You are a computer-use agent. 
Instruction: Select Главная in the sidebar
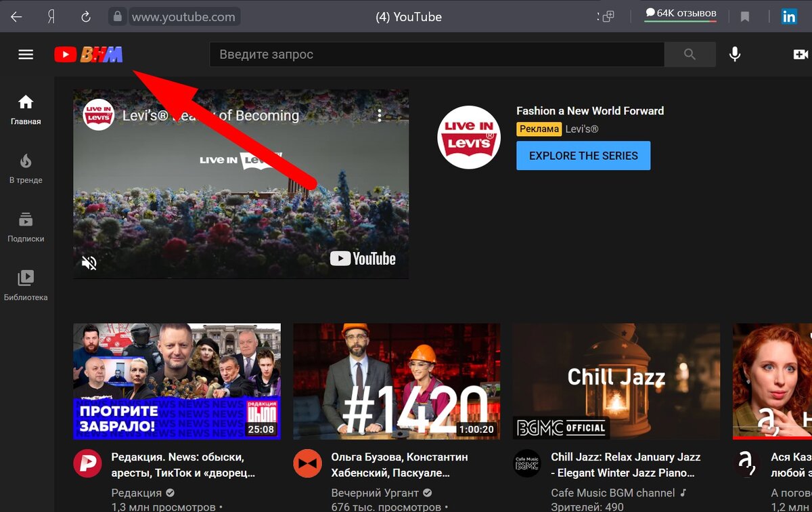point(26,110)
